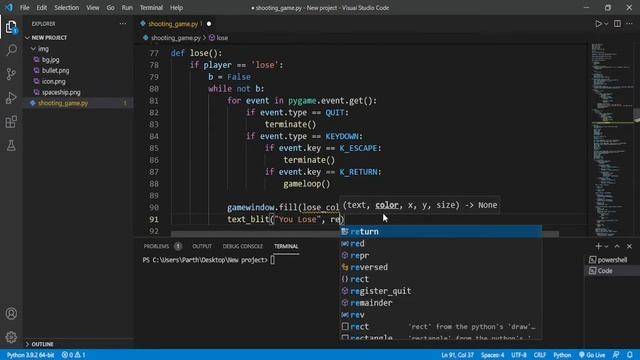Switch to the TERMINAL panel tab
The height and width of the screenshot is (360, 640).
tap(286, 246)
